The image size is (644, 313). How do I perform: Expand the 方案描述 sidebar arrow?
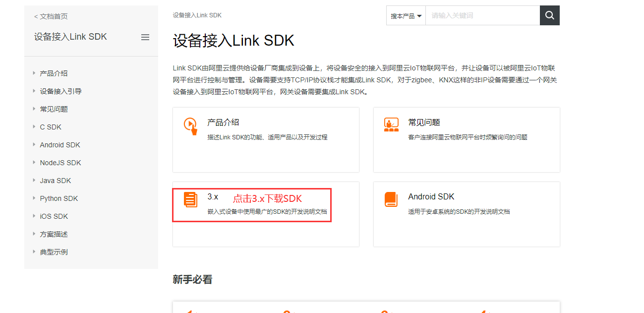coord(34,234)
